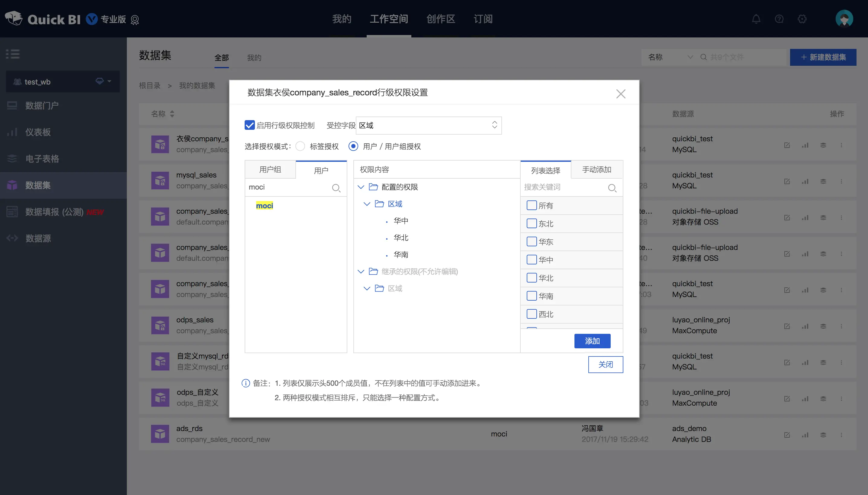Select the 标签授权 radio button
The width and height of the screenshot is (868, 495).
click(300, 146)
